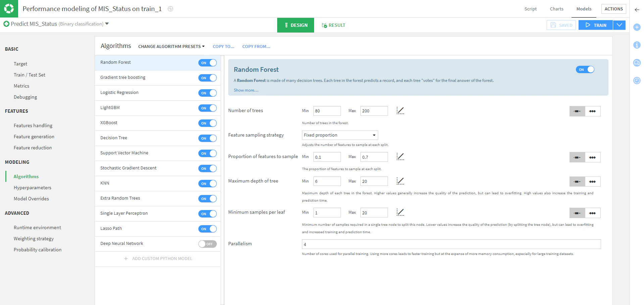644x305 pixels.
Task: Toggle off Logistic Regression algorithm
Action: pos(207,93)
